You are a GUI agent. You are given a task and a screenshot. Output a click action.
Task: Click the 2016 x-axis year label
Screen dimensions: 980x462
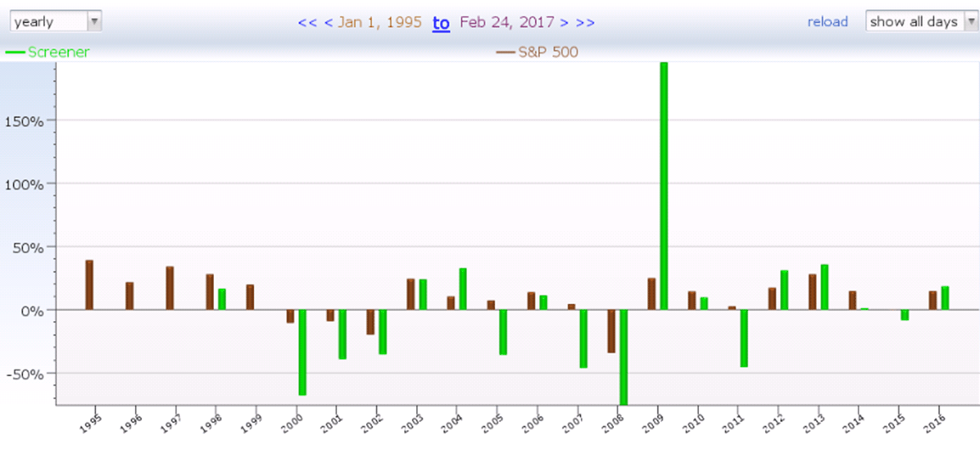pyautogui.click(x=935, y=423)
